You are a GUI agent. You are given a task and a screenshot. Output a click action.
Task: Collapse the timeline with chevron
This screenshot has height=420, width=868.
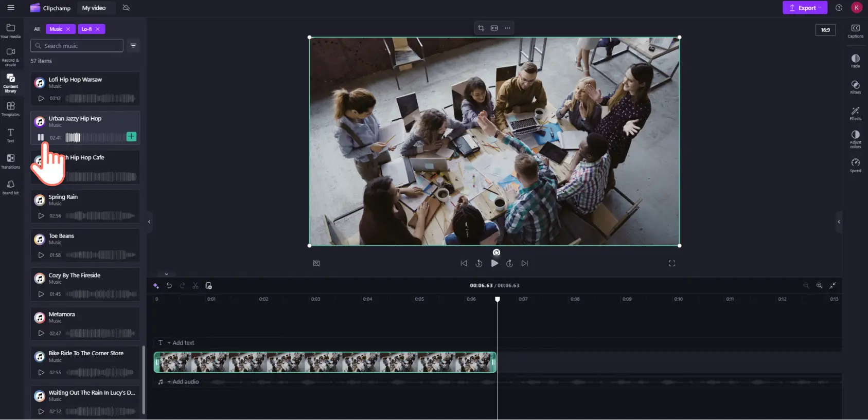pyautogui.click(x=167, y=274)
